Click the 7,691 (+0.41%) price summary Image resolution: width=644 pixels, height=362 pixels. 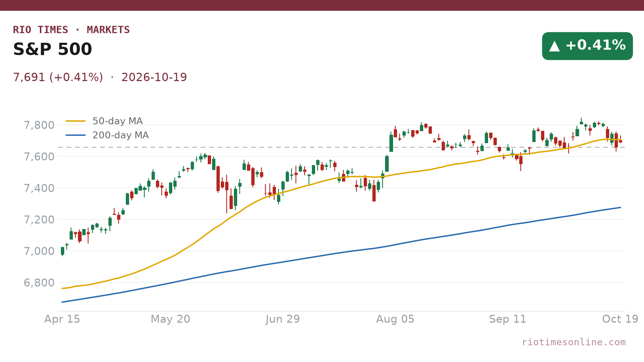58,77
